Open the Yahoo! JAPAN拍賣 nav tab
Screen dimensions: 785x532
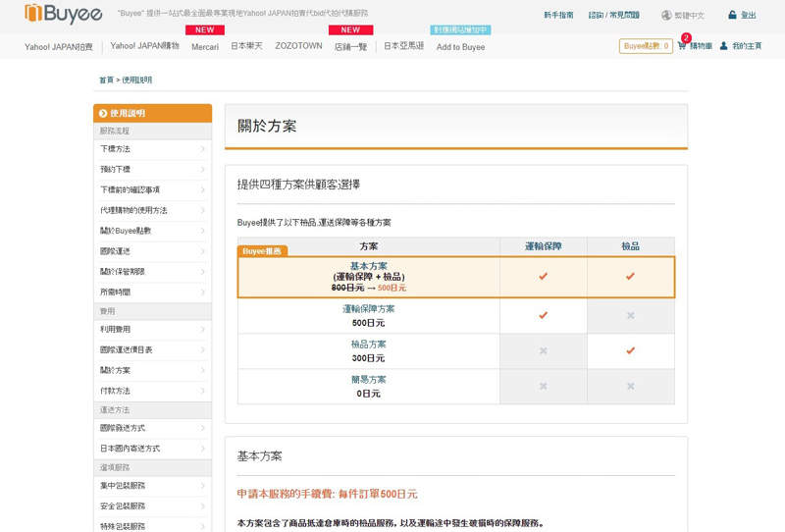58,46
